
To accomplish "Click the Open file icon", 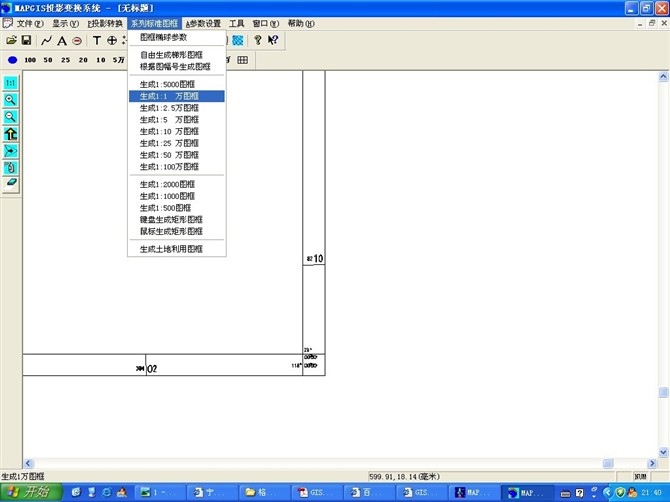I will click(x=12, y=40).
